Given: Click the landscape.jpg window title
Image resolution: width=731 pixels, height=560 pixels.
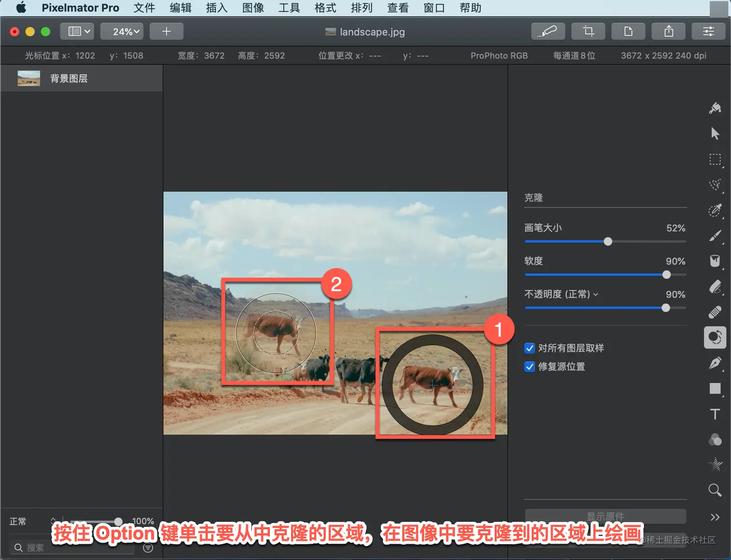Looking at the screenshot, I should click(372, 32).
